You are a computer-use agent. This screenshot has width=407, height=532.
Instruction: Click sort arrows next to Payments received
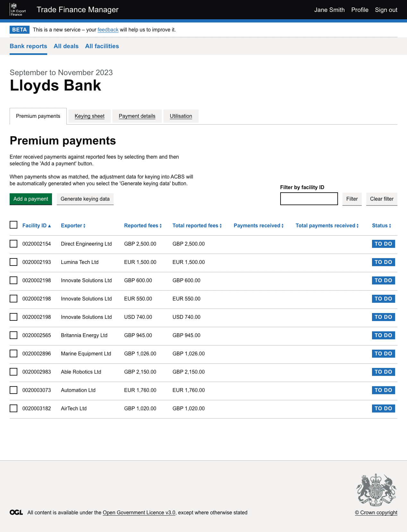pos(282,226)
